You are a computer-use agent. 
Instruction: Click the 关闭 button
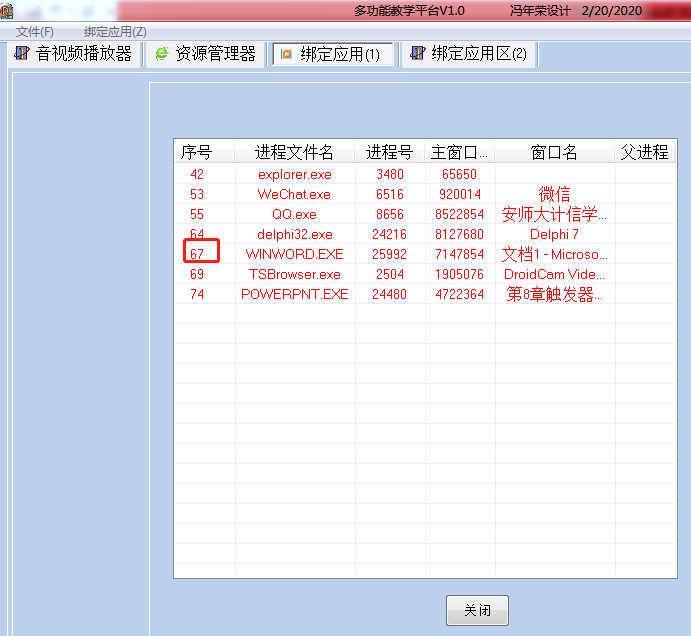(477, 610)
